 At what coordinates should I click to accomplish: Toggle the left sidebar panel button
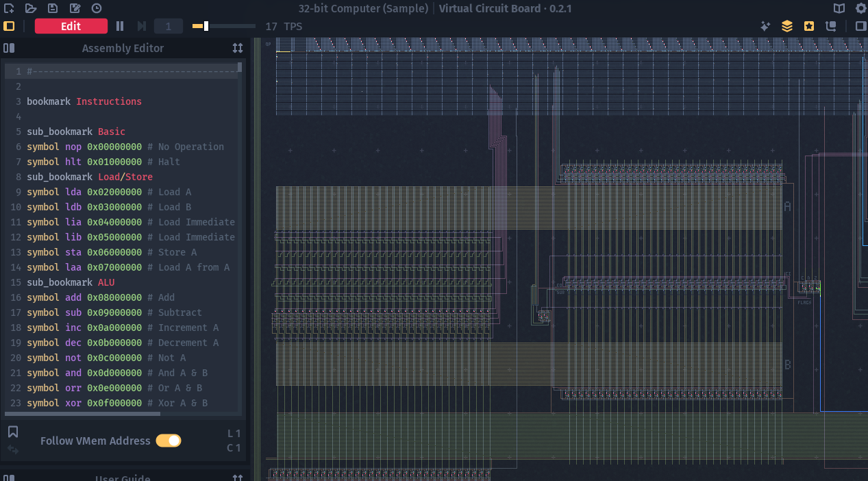click(x=9, y=26)
